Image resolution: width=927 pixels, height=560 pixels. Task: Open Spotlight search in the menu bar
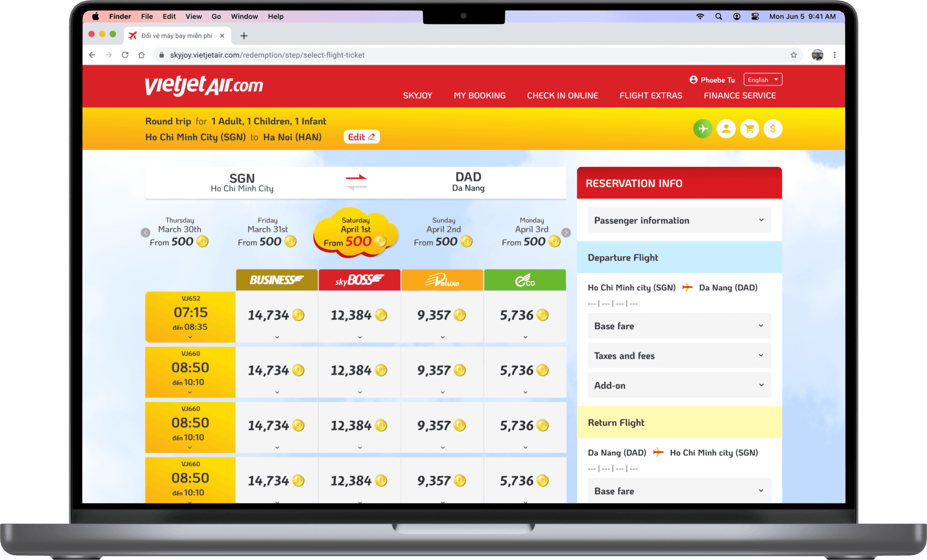[x=718, y=16]
